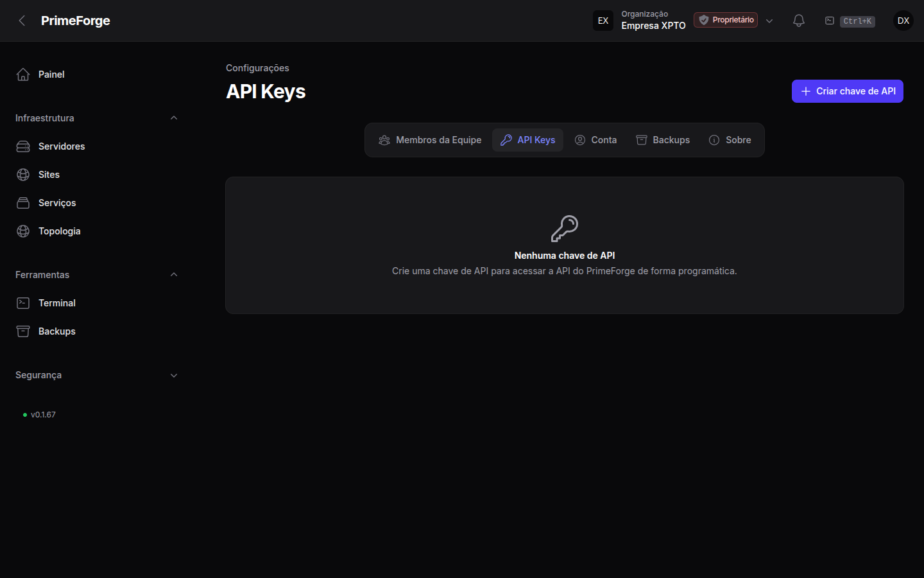
Task: Click the large key icon in empty state
Action: tap(565, 229)
